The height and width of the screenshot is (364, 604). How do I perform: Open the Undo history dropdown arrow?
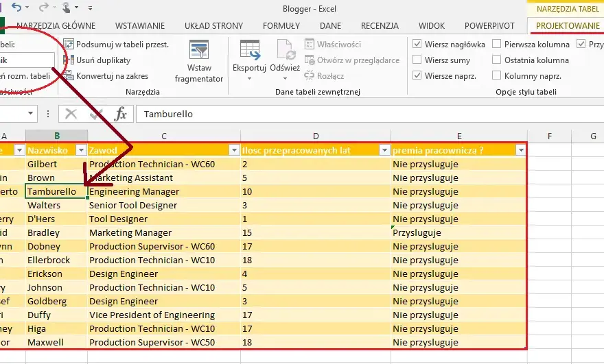[x=27, y=8]
